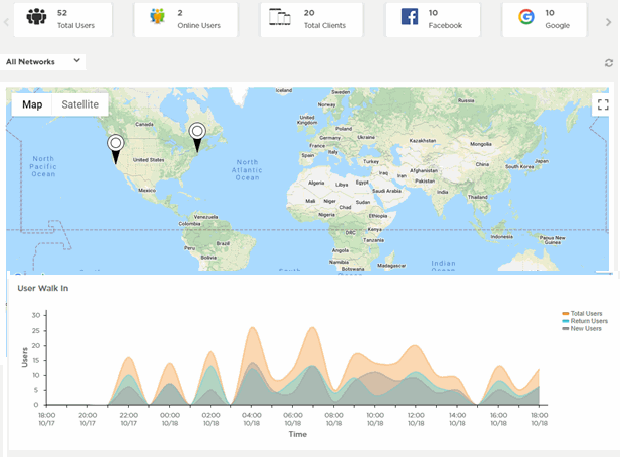Open the 10 Facebook users card
620x457 pixels.
[x=433, y=20]
